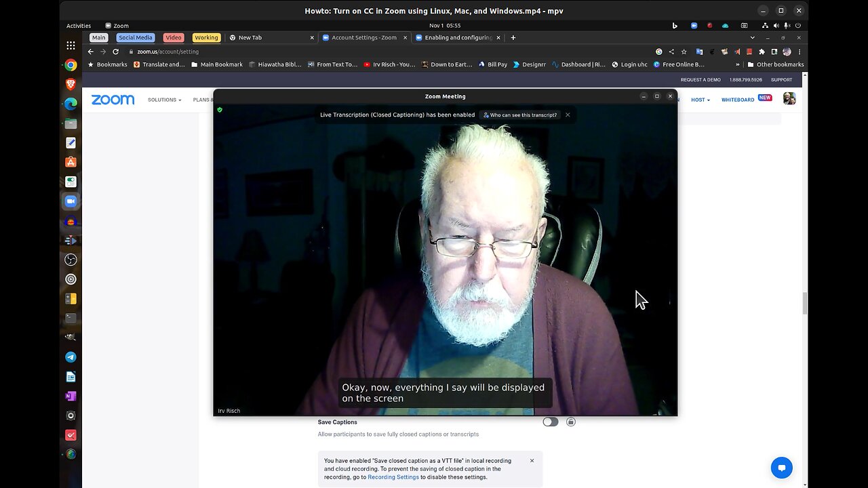
Task: Show hidden bookmarks with the chevron
Action: click(738, 64)
